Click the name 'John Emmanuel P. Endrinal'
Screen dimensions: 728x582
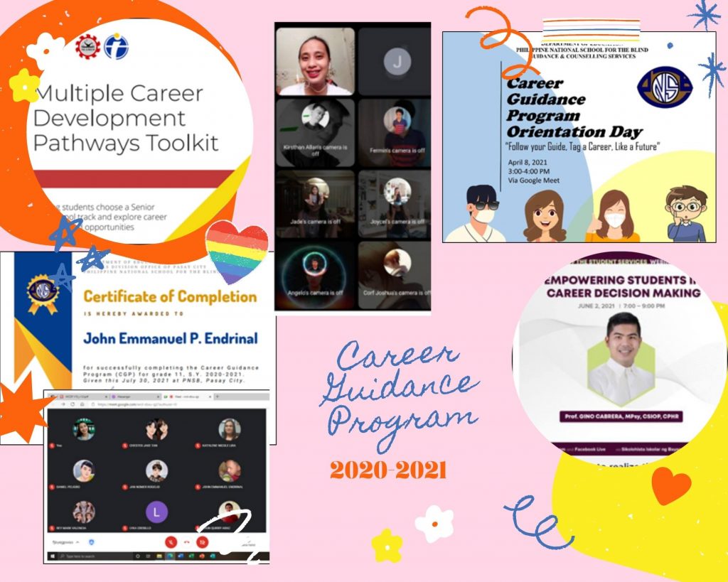point(171,338)
